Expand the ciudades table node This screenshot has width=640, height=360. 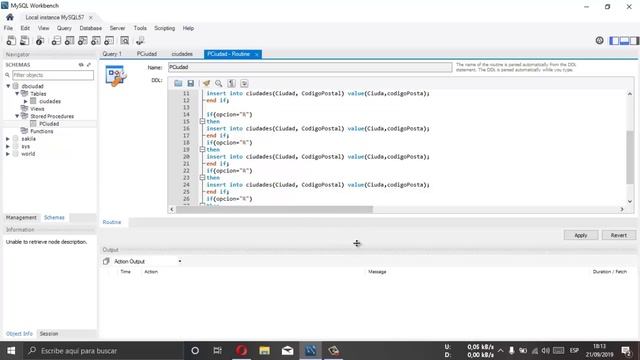pos(26,101)
